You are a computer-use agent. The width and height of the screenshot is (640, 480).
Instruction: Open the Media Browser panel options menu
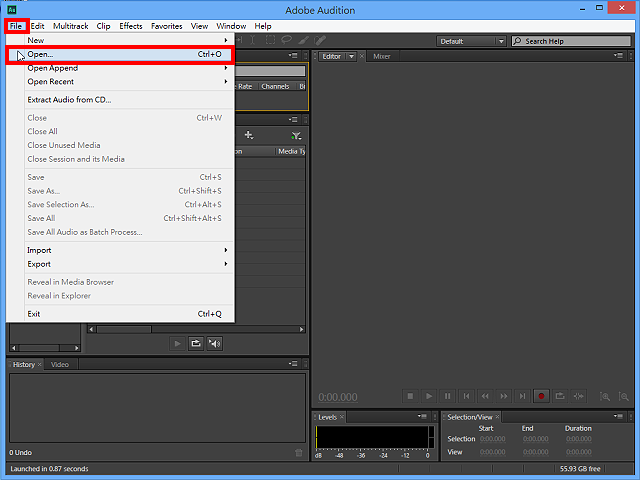coord(293,120)
